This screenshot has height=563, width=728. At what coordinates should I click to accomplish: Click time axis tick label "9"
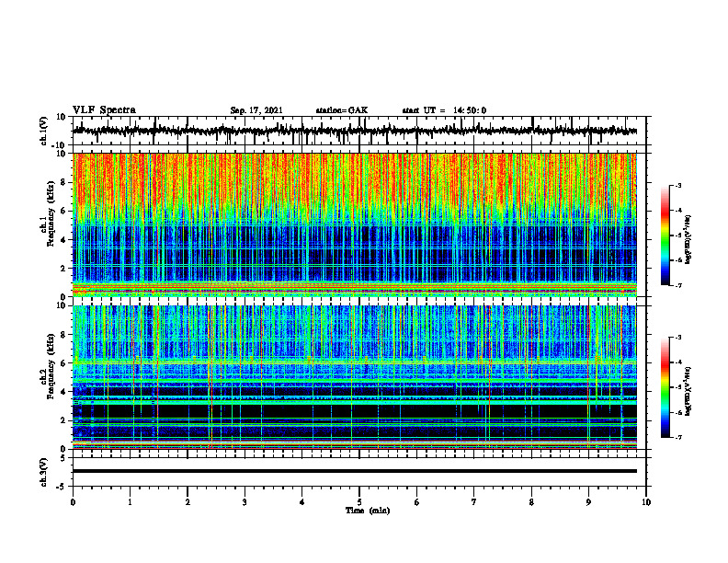click(x=588, y=502)
